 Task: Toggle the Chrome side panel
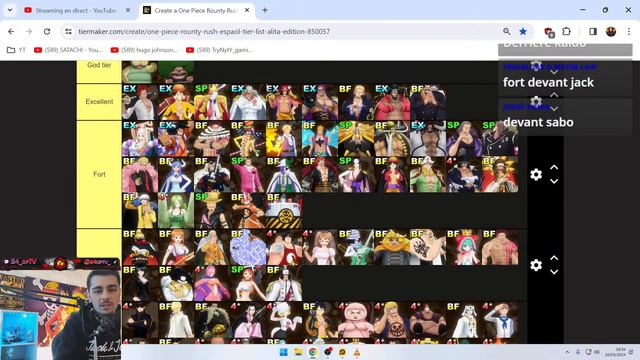(593, 31)
